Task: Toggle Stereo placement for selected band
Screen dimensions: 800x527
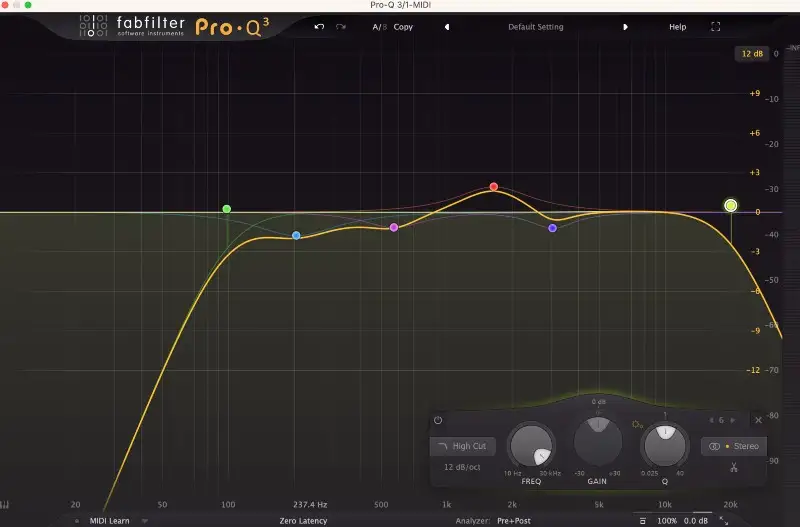Action: 733,446
